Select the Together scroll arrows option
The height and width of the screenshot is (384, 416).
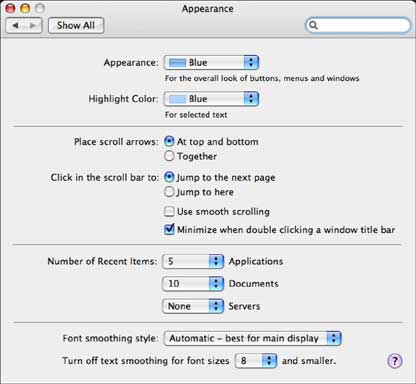[169, 156]
